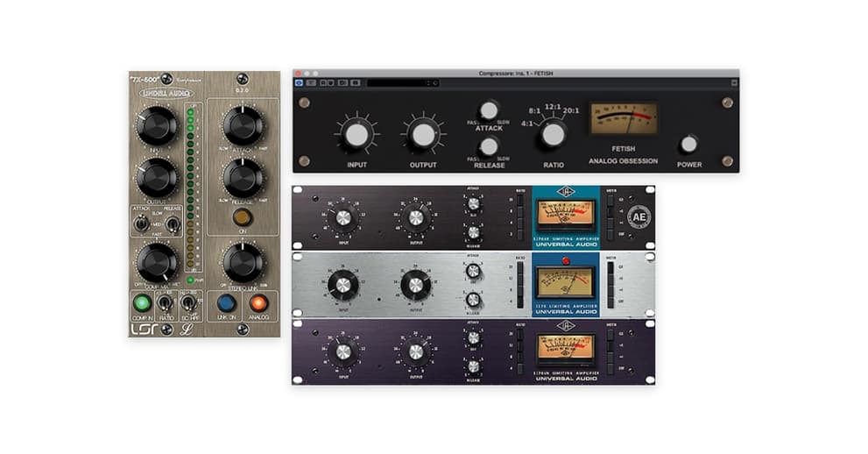Screen dimensions: 868x454
Task: Click the STEREO LINK knob on Lindell 7X-500
Action: [x=243, y=262]
